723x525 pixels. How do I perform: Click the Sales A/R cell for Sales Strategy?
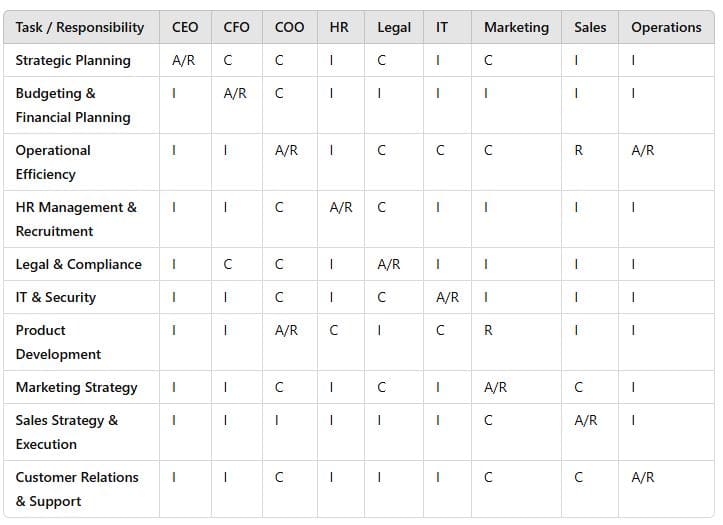tap(586, 420)
